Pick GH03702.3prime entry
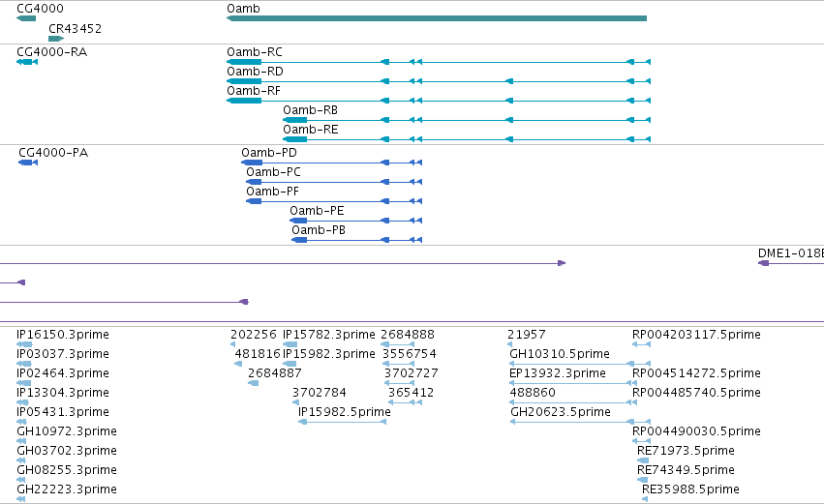 coord(67,451)
